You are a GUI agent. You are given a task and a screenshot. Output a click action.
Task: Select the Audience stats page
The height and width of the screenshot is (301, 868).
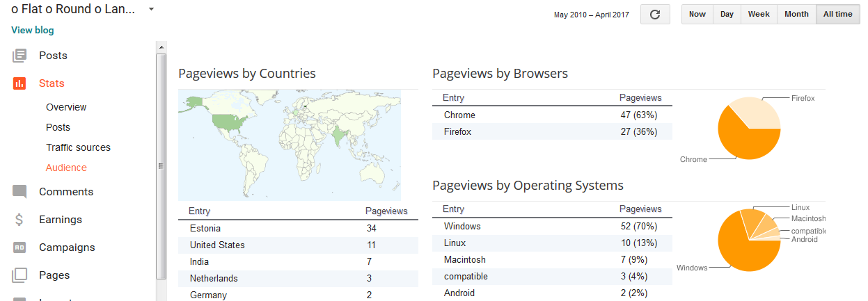66,168
